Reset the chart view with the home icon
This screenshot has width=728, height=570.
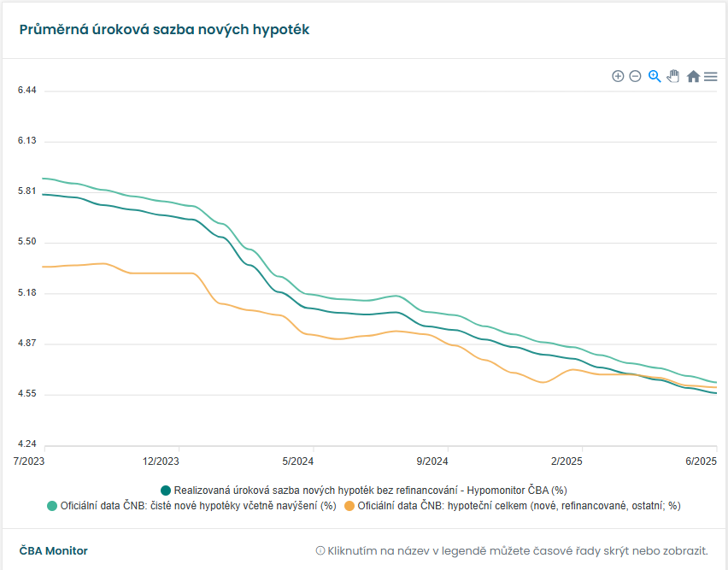(692, 76)
